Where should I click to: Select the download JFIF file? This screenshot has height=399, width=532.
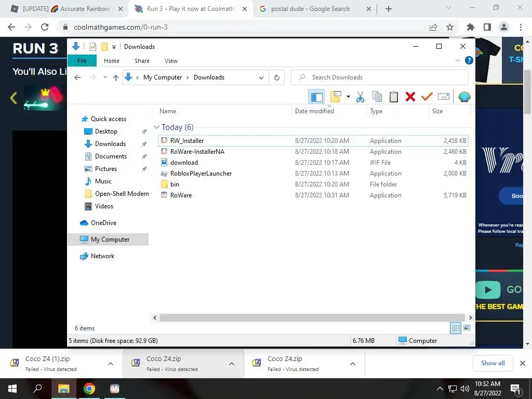[313, 162]
